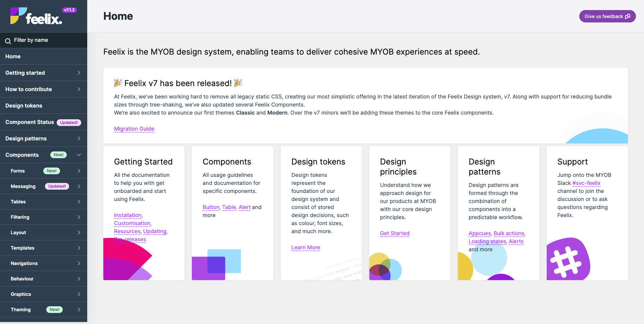Expand the Behaviour submenu chevron

pos(79,279)
